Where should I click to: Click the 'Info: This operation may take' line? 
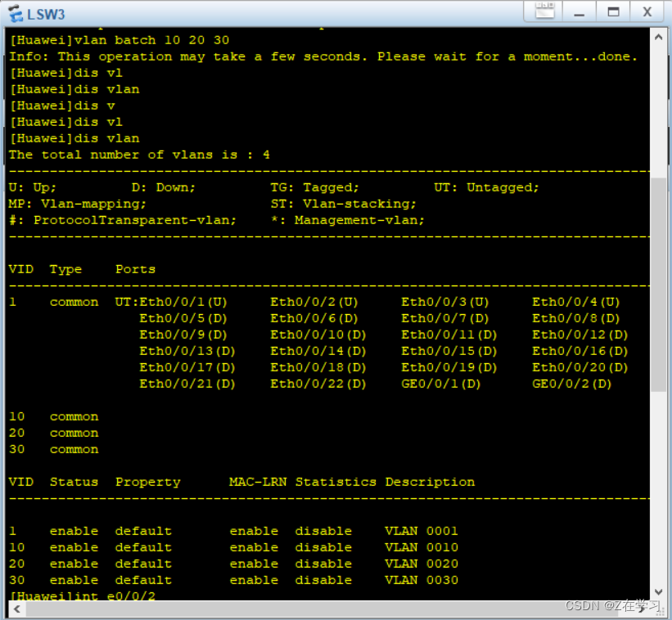pyautogui.click(x=323, y=56)
